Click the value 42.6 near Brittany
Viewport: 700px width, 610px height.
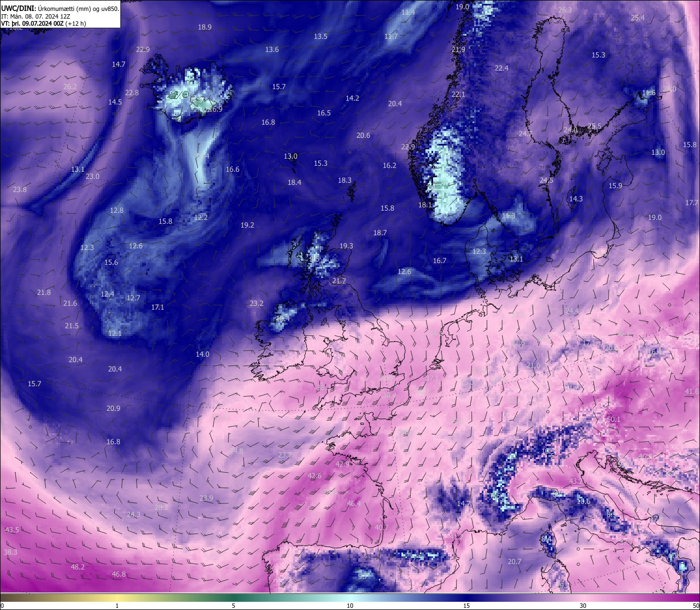tap(314, 475)
